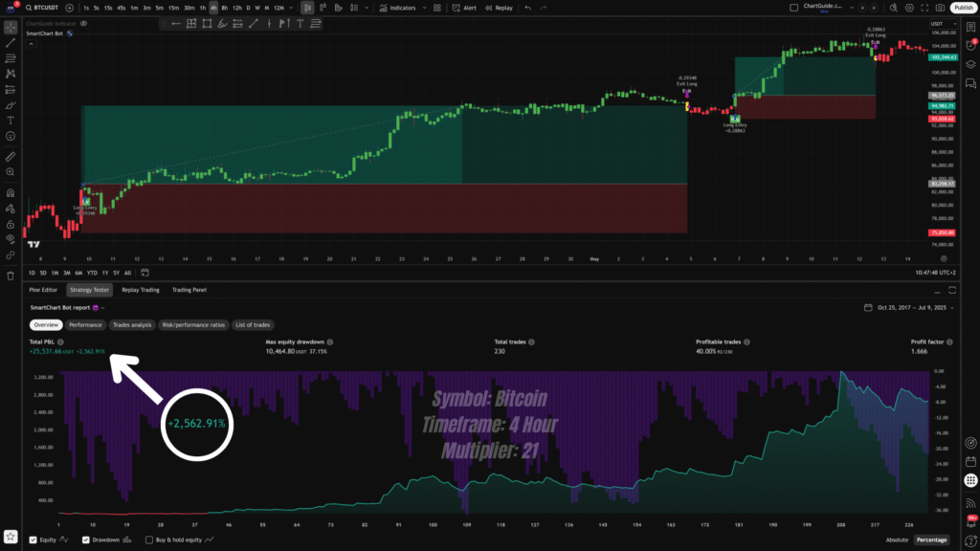
Task: Click the undo arrow in the toolbar
Action: click(x=530, y=8)
